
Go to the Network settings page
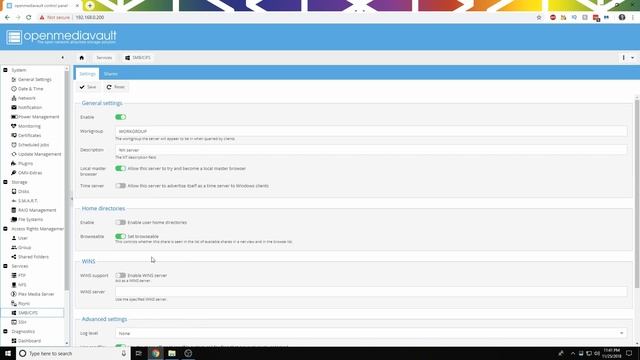tap(27, 98)
